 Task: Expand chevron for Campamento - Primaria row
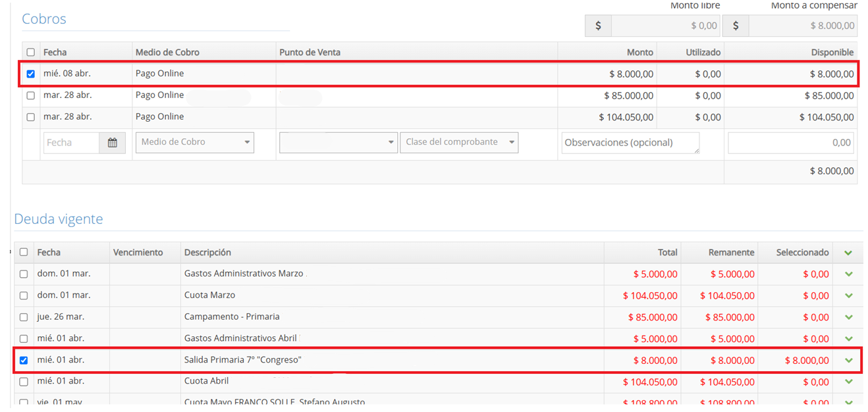848,317
